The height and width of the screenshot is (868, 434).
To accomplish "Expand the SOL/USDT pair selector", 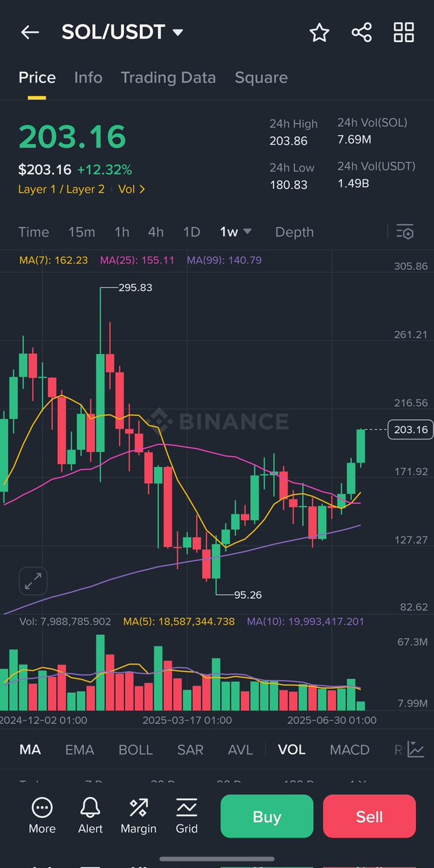I will (178, 33).
